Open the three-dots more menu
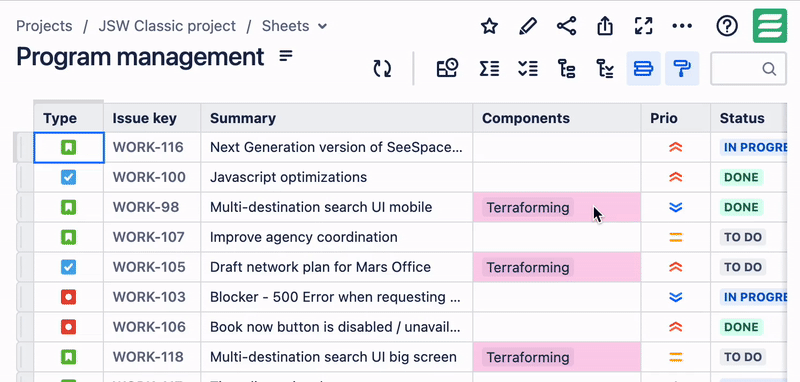This screenshot has height=382, width=800. [682, 26]
